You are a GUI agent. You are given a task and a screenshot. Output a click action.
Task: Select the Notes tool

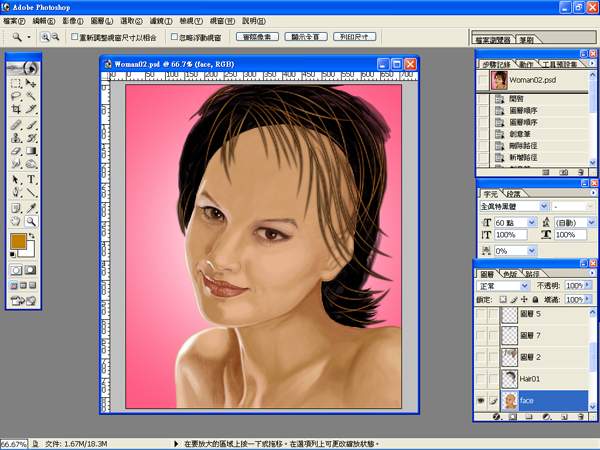[16, 208]
